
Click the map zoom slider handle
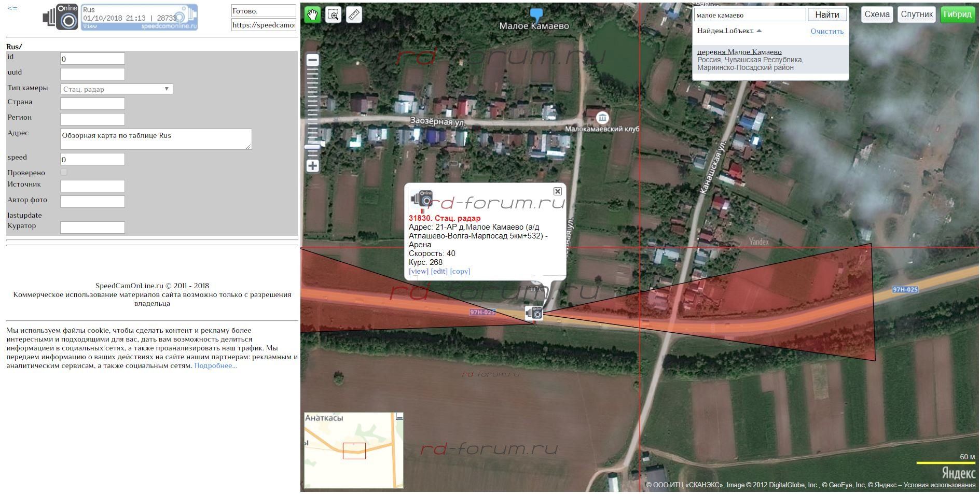pyautogui.click(x=312, y=148)
